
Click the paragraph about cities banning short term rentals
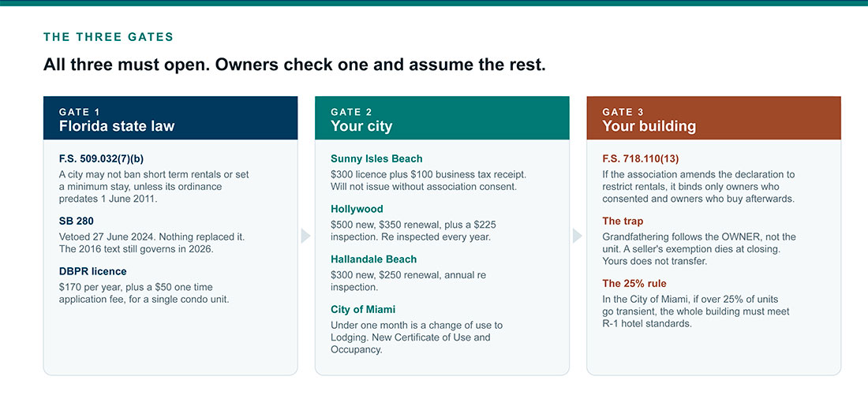(x=155, y=187)
